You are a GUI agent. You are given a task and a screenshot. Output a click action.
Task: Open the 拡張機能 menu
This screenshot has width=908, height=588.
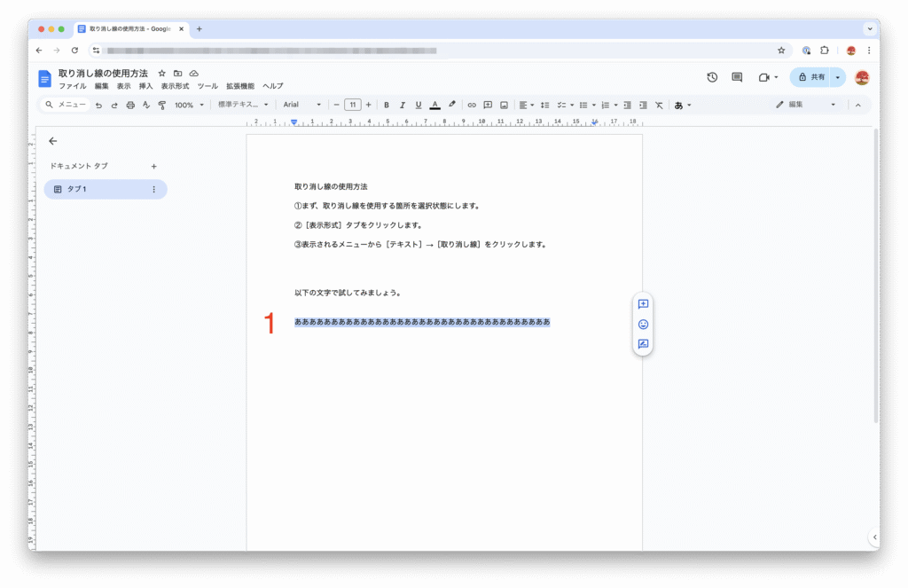240,86
